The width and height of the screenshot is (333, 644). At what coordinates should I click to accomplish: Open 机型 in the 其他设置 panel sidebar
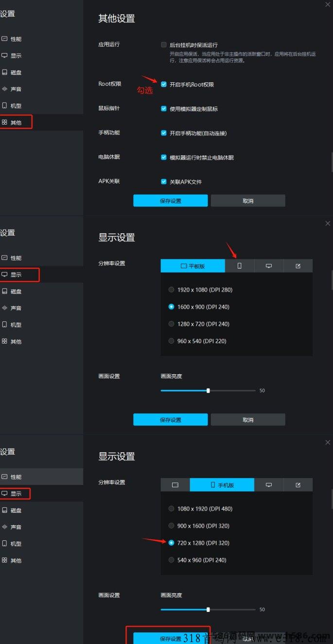pyautogui.click(x=16, y=106)
